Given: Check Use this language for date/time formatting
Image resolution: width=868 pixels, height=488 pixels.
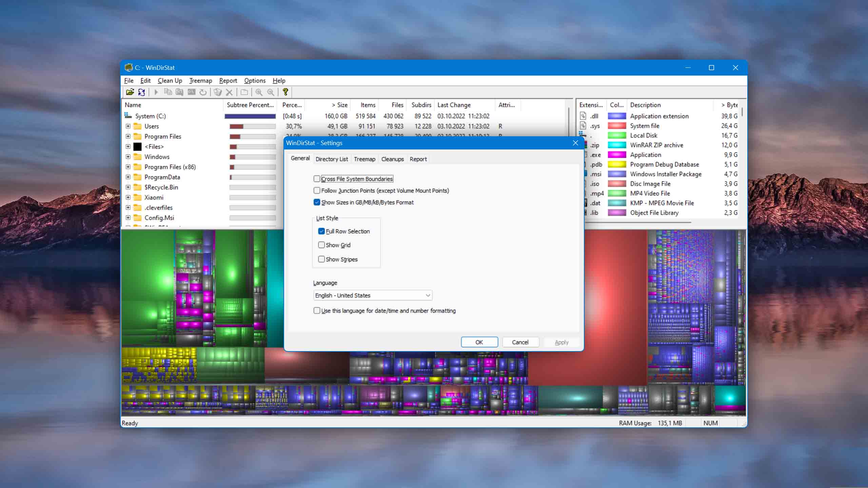Looking at the screenshot, I should [317, 310].
